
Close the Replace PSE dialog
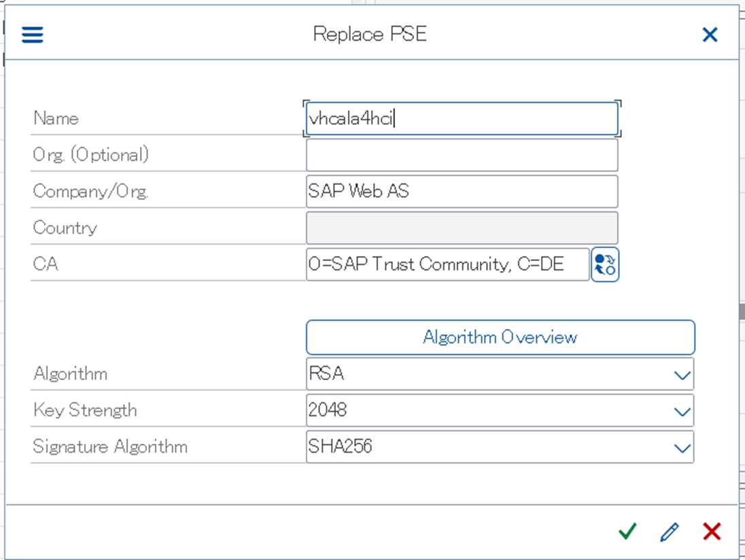[x=710, y=35]
